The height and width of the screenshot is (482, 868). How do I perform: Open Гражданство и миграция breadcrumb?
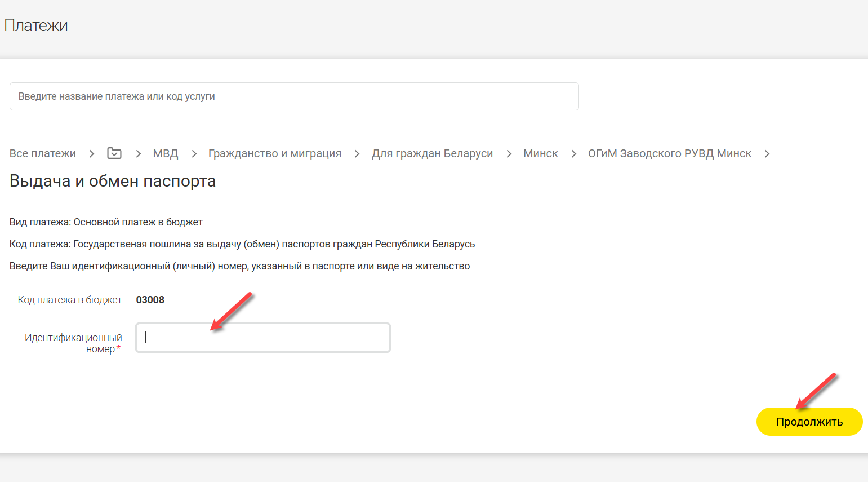pos(275,153)
